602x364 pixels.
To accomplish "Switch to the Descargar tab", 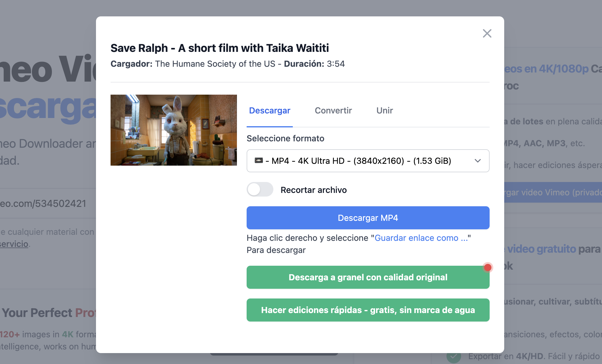I will [270, 111].
